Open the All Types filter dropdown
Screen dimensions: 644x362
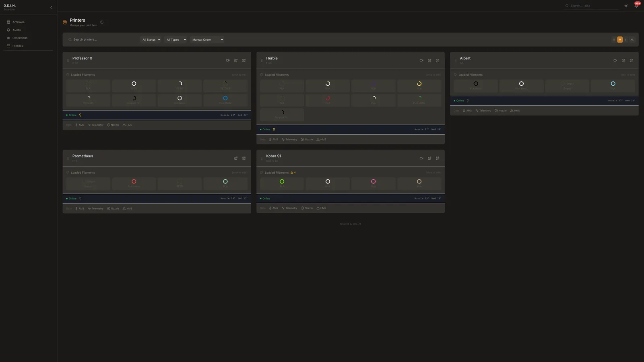tap(176, 39)
